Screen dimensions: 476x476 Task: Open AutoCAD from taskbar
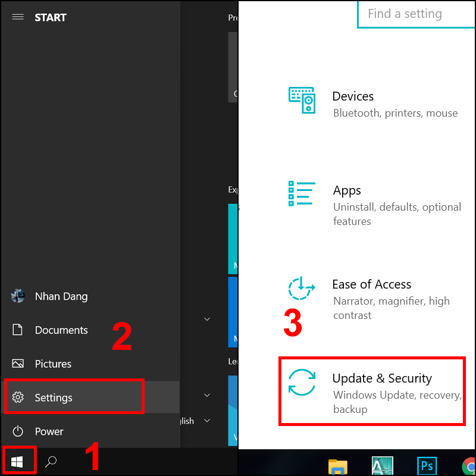383,466
